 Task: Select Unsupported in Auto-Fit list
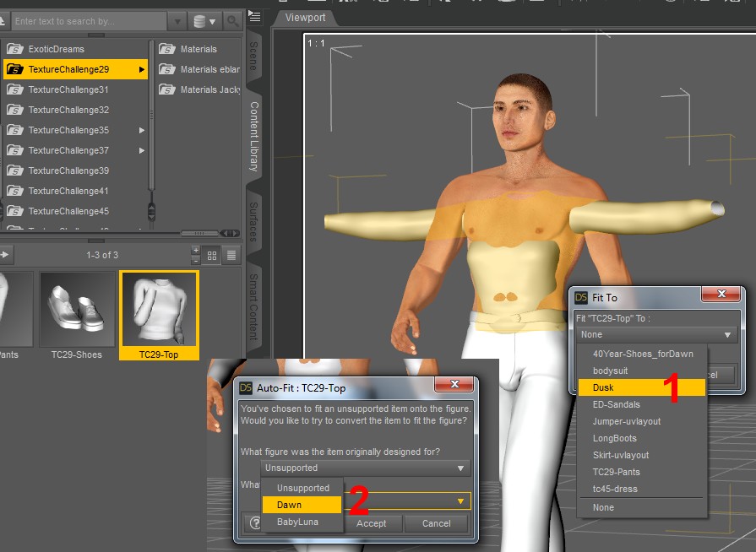302,488
